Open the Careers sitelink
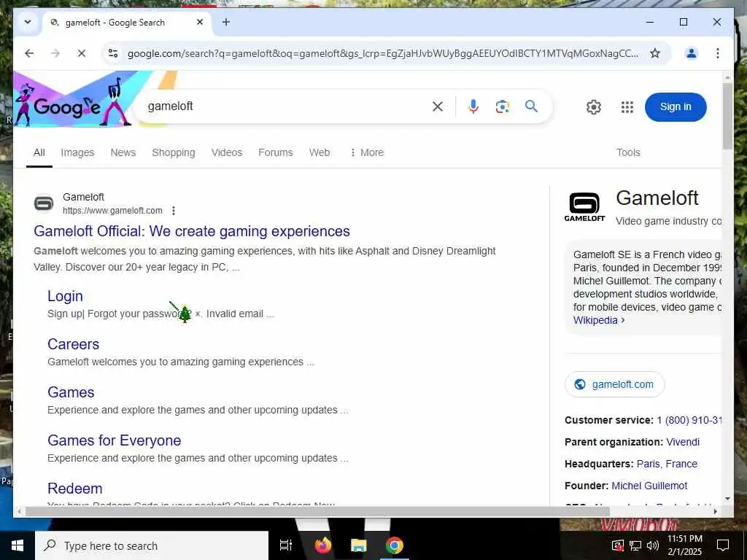The height and width of the screenshot is (560, 747). 74,344
